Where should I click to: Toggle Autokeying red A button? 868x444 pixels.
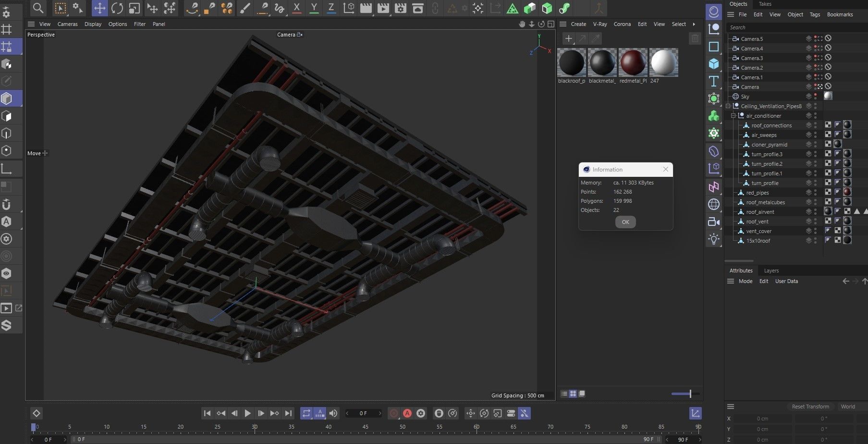point(407,413)
